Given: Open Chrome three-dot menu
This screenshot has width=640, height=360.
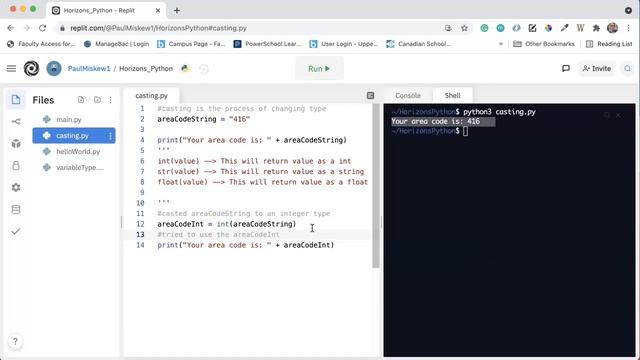Looking at the screenshot, I should [x=628, y=28].
